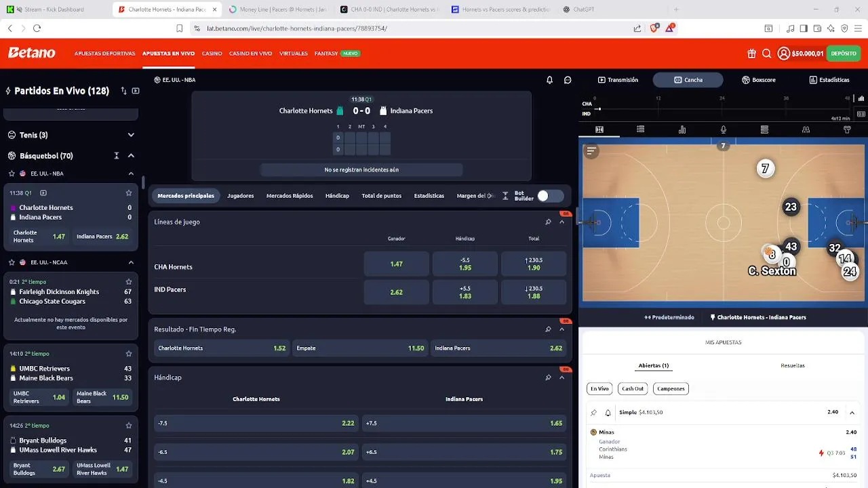The height and width of the screenshot is (488, 868).
Task: Select CHA Hornets winner odds 1.47
Action: [x=396, y=264]
